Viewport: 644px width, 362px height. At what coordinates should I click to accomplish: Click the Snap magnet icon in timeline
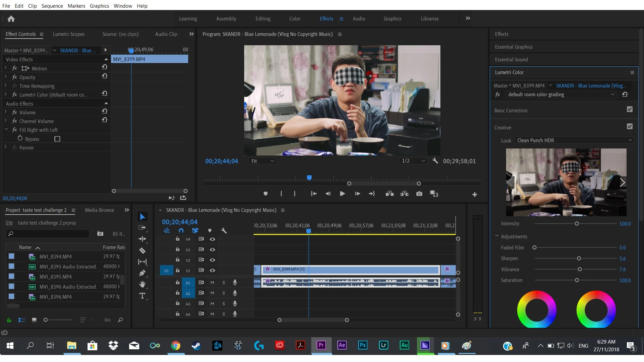pyautogui.click(x=181, y=231)
